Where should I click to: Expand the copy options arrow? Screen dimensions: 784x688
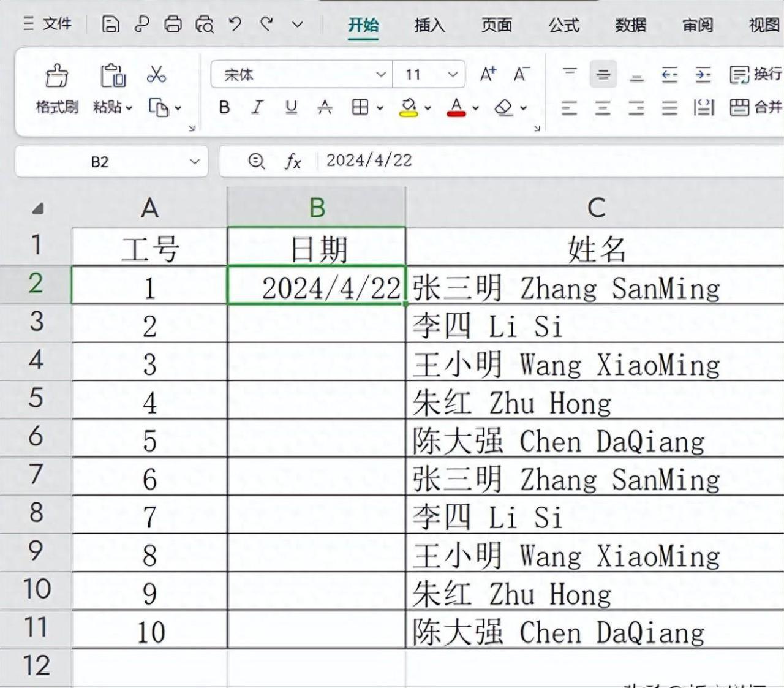click(178, 108)
